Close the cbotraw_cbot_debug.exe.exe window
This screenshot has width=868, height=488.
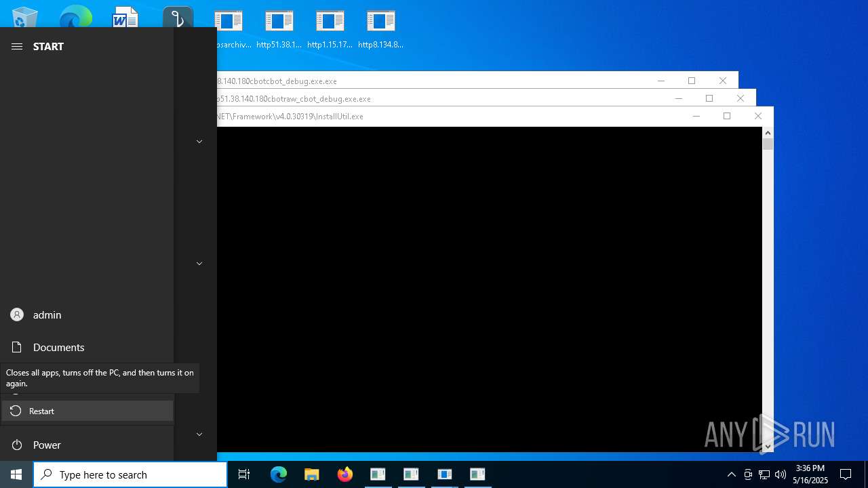[x=741, y=98]
